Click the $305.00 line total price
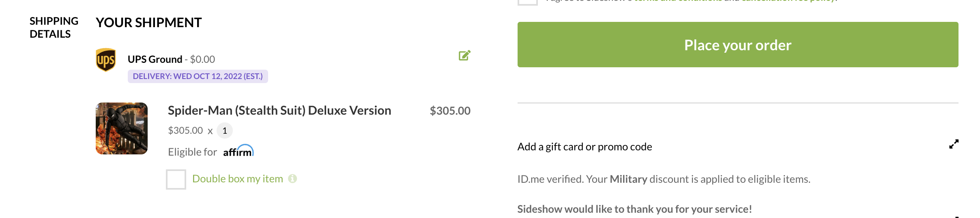 pyautogui.click(x=450, y=111)
